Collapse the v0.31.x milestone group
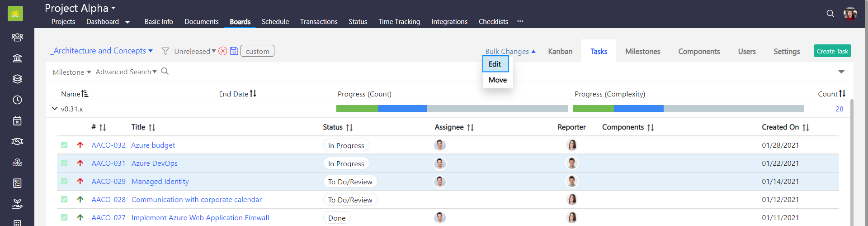This screenshot has width=868, height=226. point(55,109)
